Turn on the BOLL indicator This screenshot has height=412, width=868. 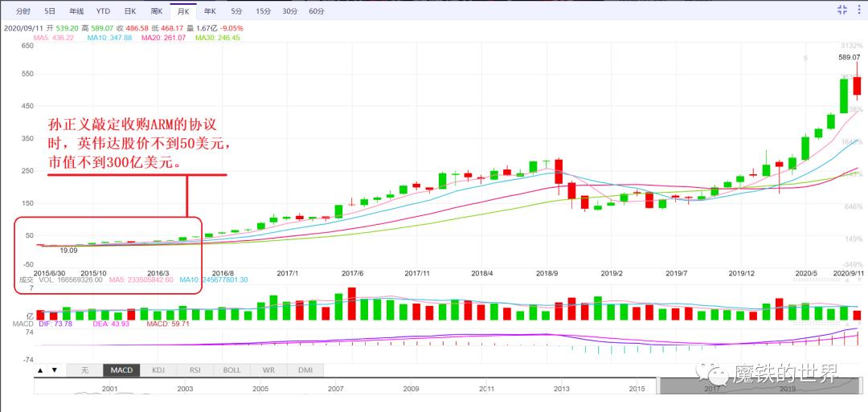tap(231, 370)
